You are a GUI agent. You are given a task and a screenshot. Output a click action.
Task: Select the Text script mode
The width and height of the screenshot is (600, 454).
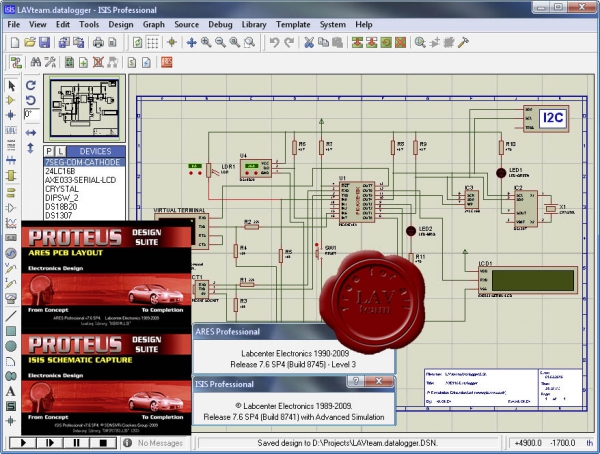point(11,145)
